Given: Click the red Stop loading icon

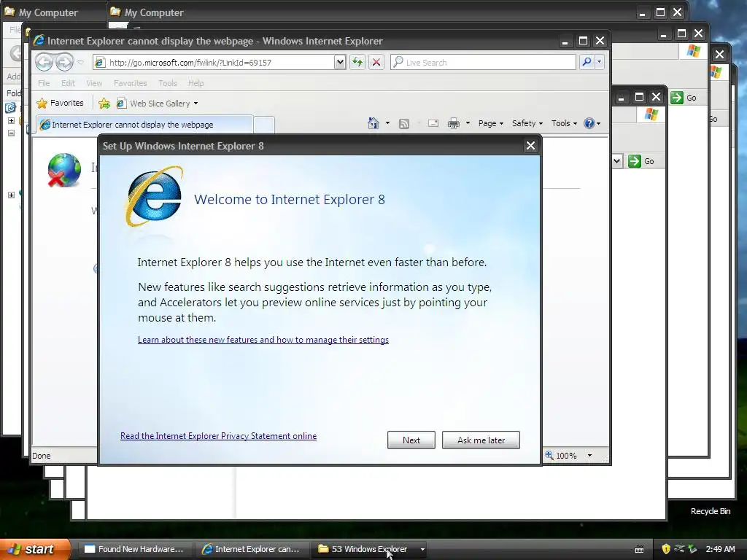Looking at the screenshot, I should [376, 63].
